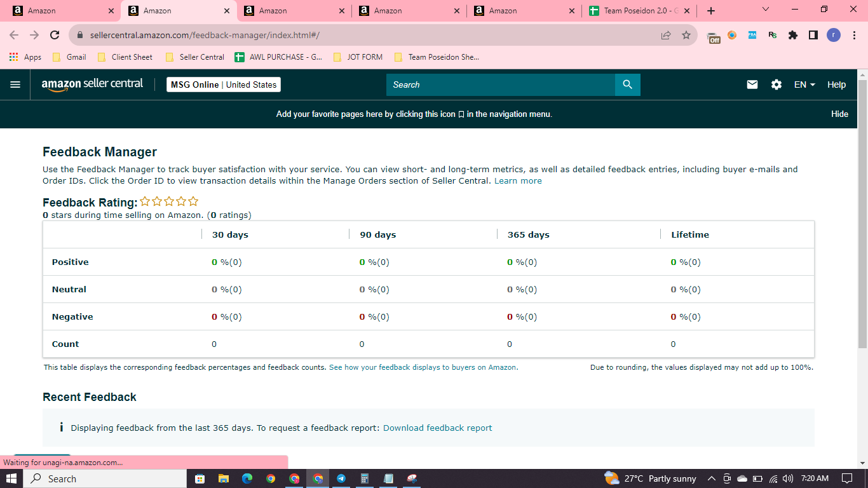Expand the EN language dropdown
This screenshot has width=868, height=488.
[804, 85]
